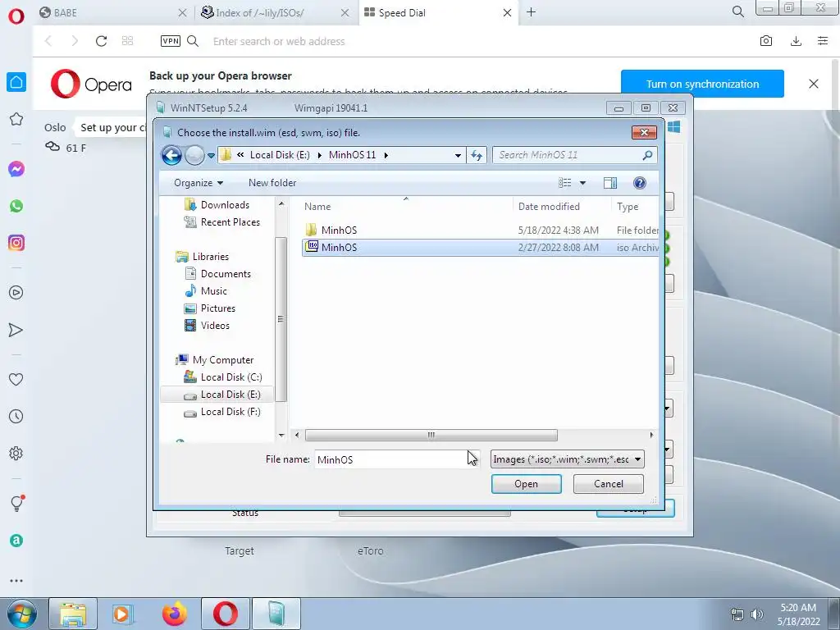Open the Organize menu
Image resolution: width=840 pixels, height=630 pixels.
click(199, 183)
